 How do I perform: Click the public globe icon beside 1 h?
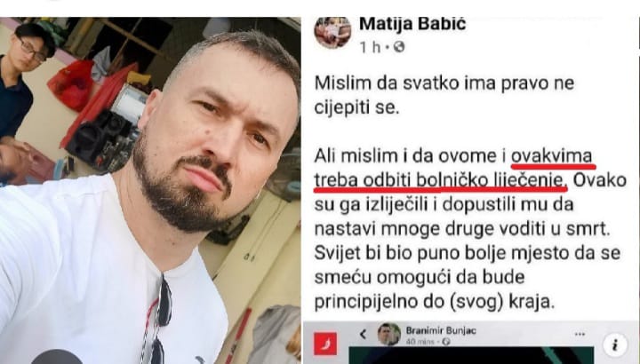click(x=399, y=47)
